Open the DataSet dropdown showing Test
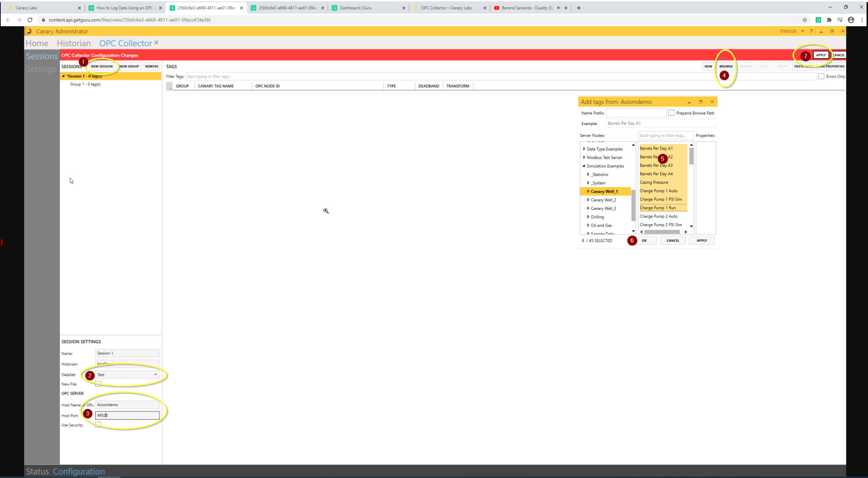 (127, 374)
